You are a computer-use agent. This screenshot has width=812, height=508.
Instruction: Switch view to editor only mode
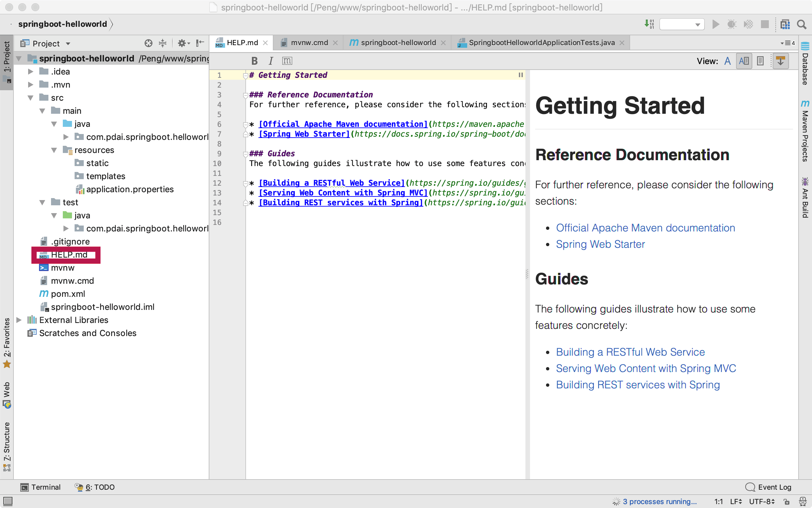point(727,61)
